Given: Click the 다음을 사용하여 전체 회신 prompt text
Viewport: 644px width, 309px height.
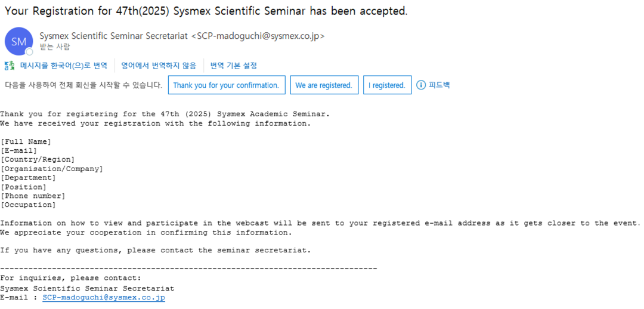Looking at the screenshot, I should (83, 85).
